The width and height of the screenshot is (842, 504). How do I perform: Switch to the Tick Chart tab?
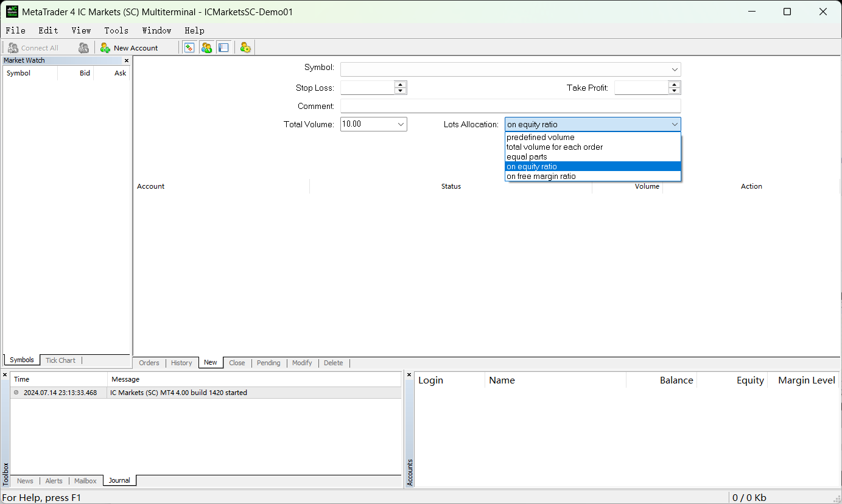[61, 360]
